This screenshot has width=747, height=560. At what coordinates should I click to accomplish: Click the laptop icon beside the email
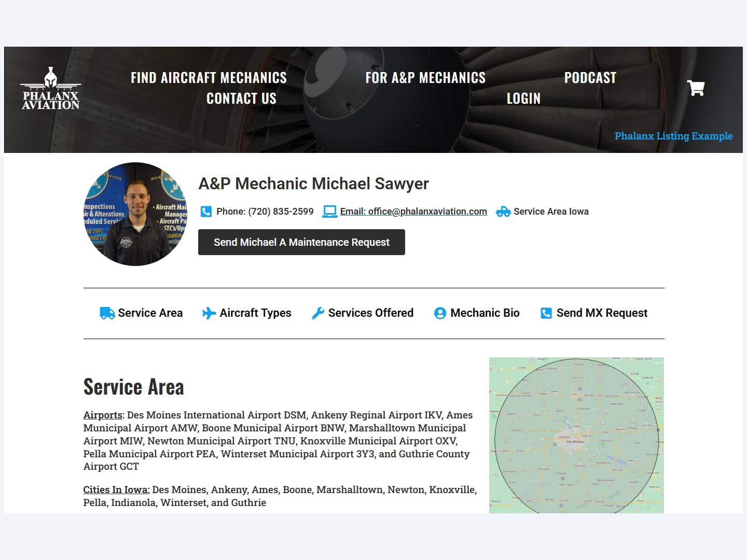(330, 212)
